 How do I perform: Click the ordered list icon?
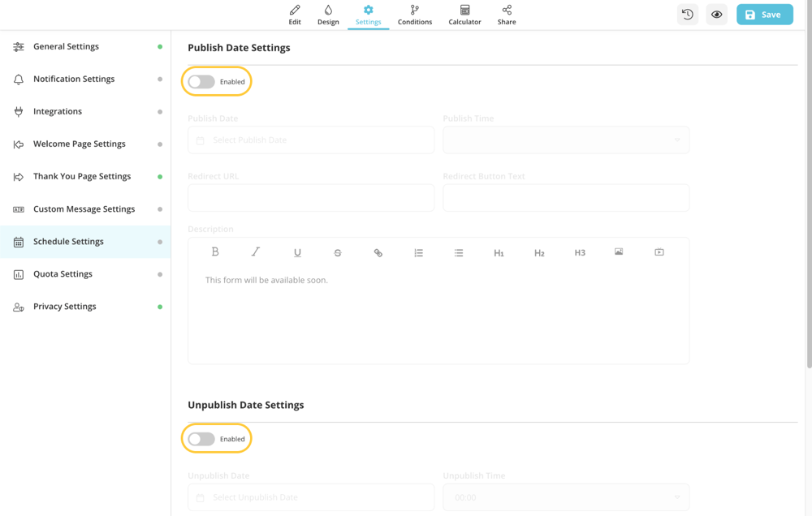point(418,252)
